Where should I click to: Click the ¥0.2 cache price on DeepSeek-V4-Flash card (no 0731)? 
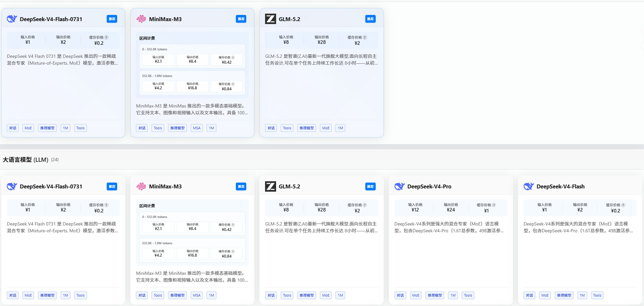(615, 211)
